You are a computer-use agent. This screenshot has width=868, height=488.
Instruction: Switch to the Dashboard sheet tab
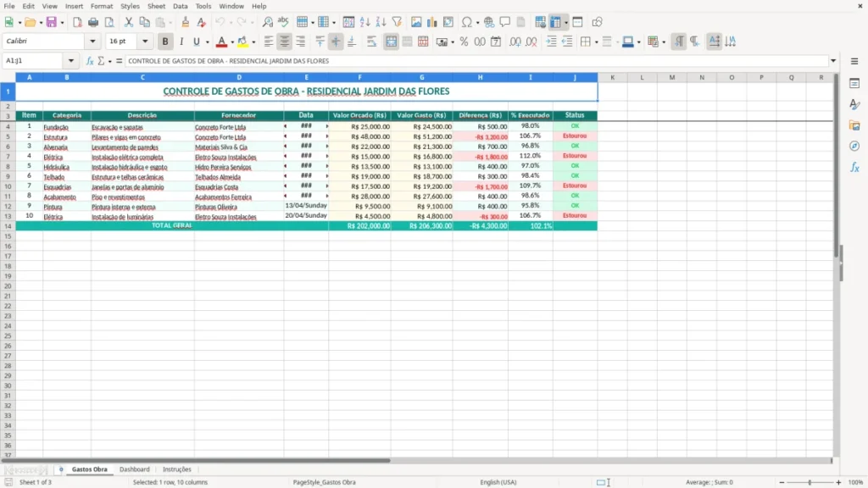135,469
